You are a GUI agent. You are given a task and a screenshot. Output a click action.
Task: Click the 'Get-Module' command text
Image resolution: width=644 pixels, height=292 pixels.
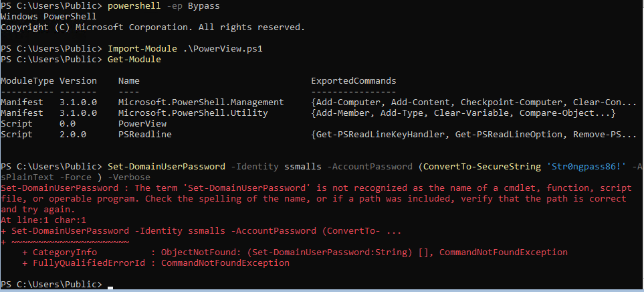click(x=134, y=60)
